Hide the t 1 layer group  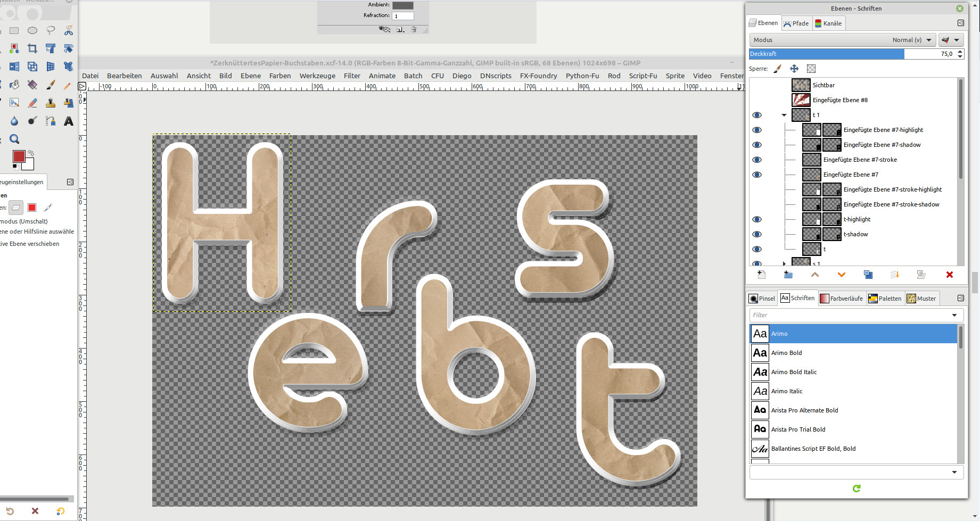pos(757,115)
